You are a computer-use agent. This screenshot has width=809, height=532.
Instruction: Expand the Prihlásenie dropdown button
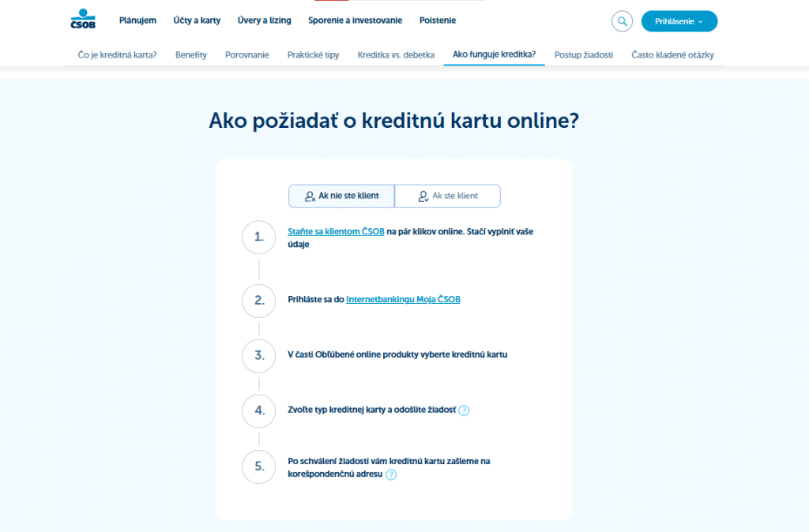click(x=679, y=21)
